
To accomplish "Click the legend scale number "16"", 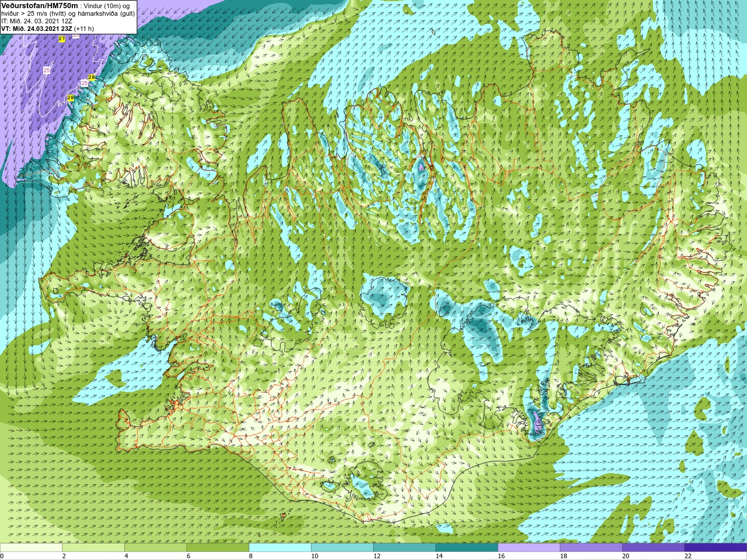I will [501, 556].
